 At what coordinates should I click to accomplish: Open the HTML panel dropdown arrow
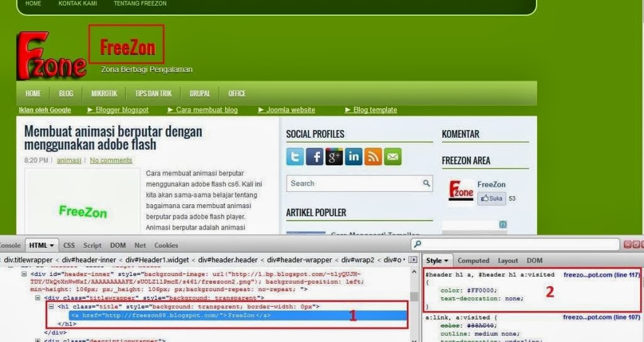[52, 246]
